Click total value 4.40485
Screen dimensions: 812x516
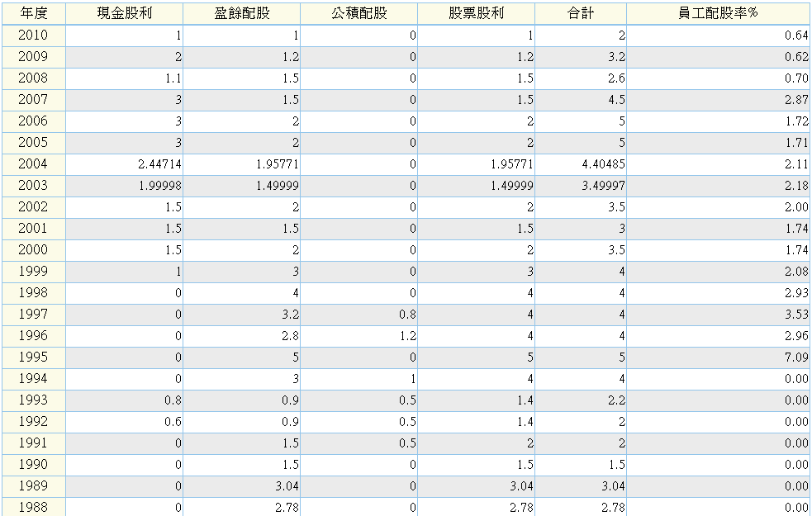(x=603, y=164)
